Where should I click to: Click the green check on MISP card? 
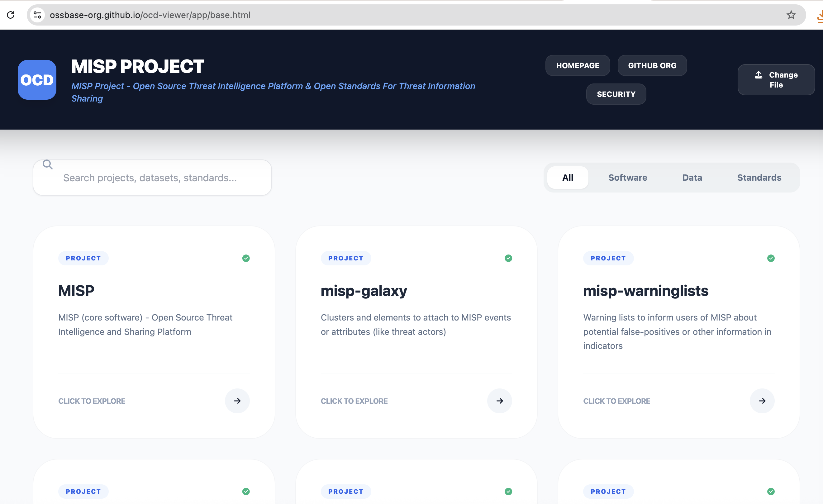[x=246, y=258]
